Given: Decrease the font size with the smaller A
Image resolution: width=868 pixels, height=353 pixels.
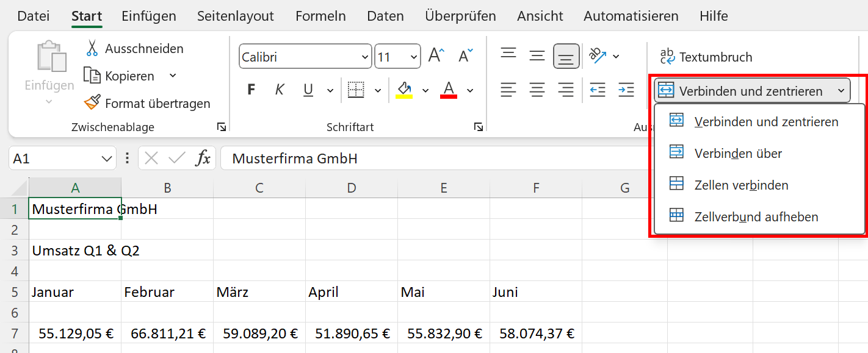Looking at the screenshot, I should 466,56.
